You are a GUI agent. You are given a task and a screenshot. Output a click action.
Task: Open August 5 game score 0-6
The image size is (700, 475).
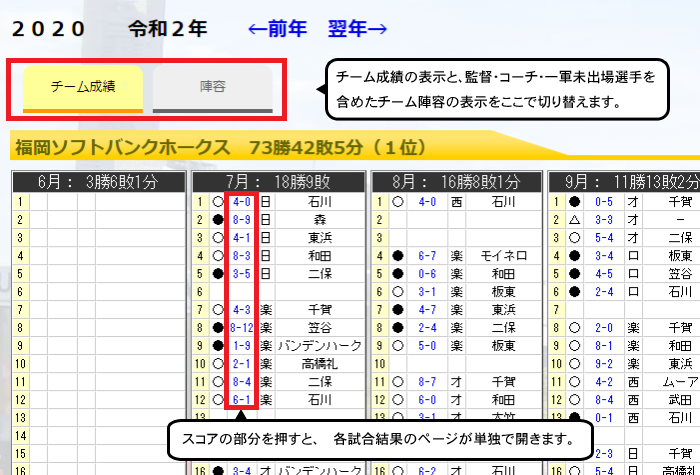[427, 274]
